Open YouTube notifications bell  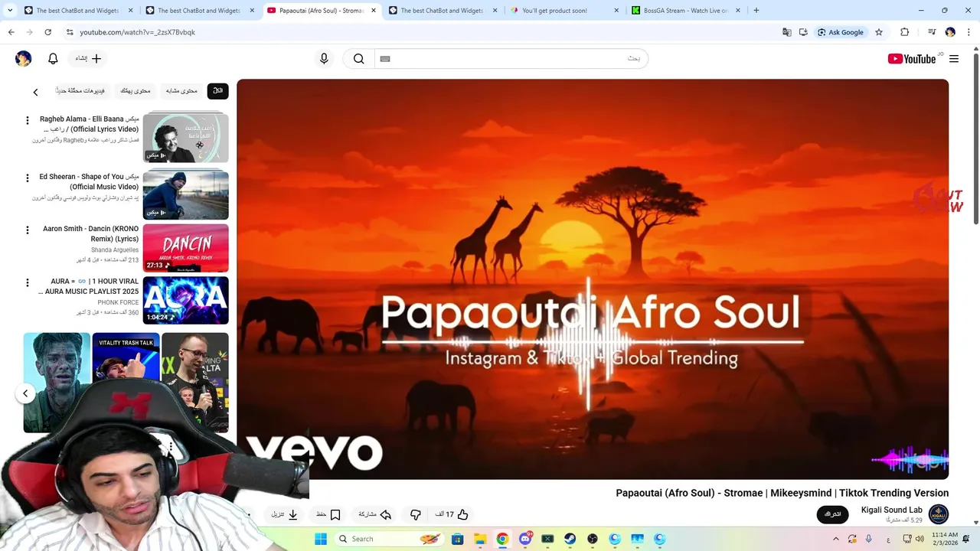(x=53, y=59)
